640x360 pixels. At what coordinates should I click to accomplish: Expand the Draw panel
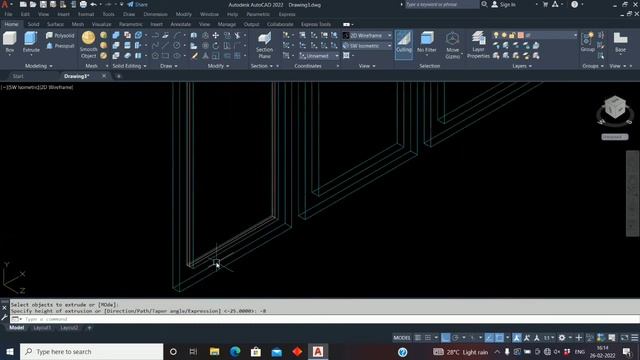pos(169,66)
